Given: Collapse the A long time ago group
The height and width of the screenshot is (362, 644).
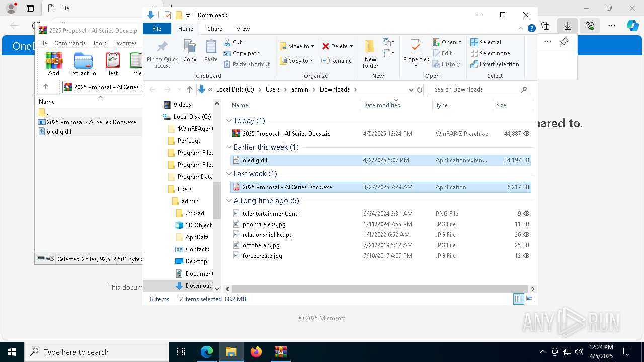Looking at the screenshot, I should [229, 201].
